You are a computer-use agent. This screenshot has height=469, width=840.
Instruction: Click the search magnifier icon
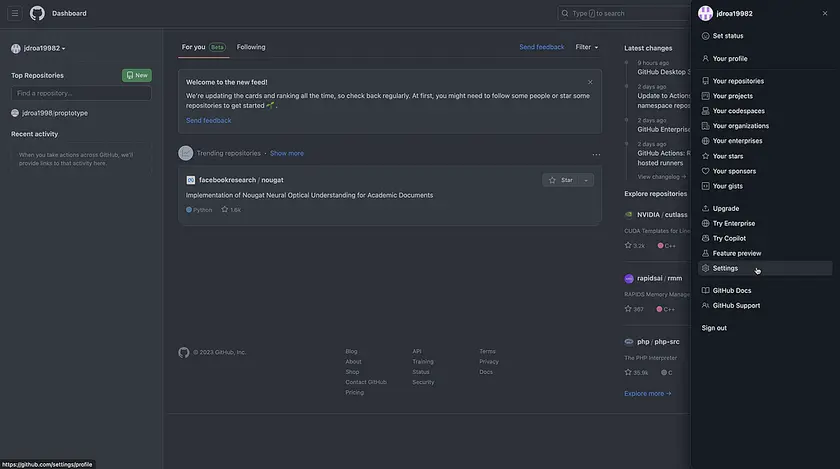565,13
